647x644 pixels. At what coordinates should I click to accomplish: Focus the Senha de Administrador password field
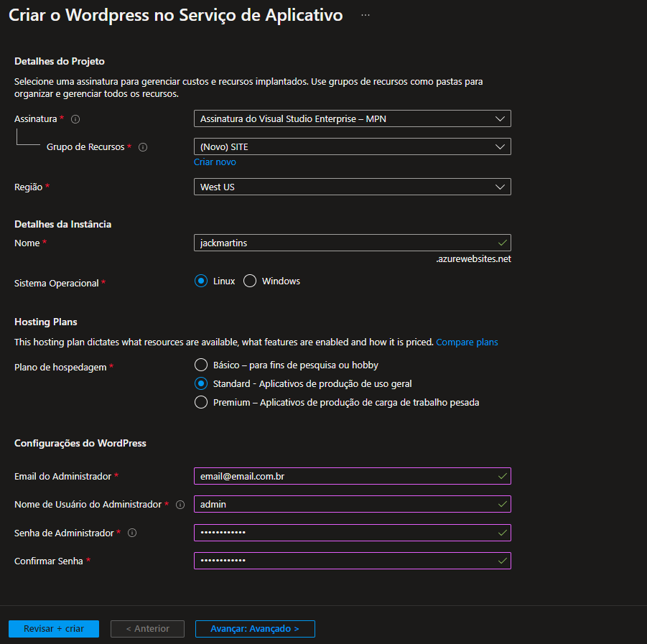coord(353,533)
